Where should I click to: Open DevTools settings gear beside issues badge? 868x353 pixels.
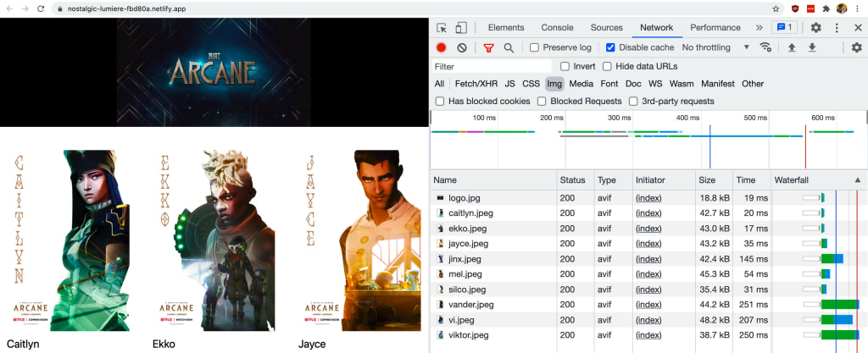coord(816,28)
